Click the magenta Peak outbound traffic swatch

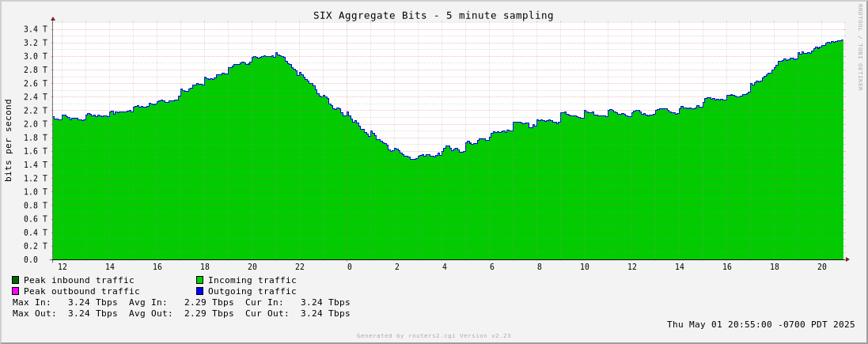click(x=15, y=291)
